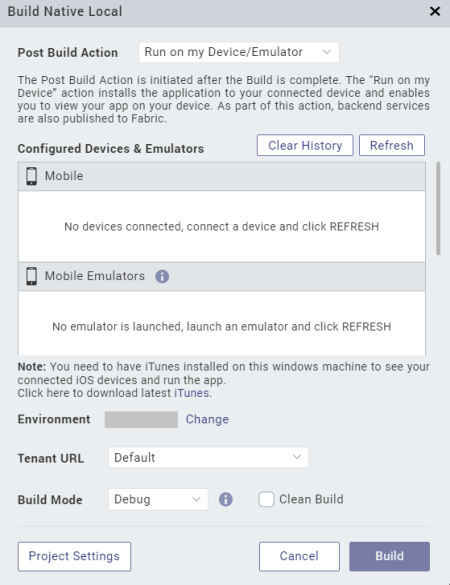Select the Mobile section header
This screenshot has height=585, width=450.
point(222,176)
